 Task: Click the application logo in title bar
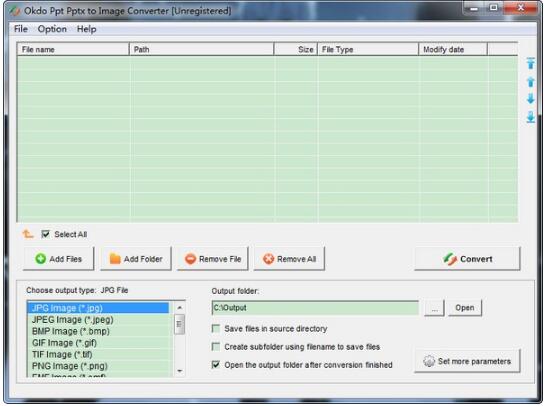[x=15, y=11]
